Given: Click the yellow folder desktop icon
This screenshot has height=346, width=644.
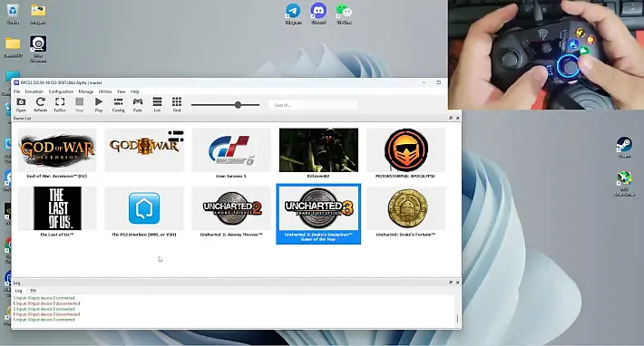Looking at the screenshot, I should point(13,47).
